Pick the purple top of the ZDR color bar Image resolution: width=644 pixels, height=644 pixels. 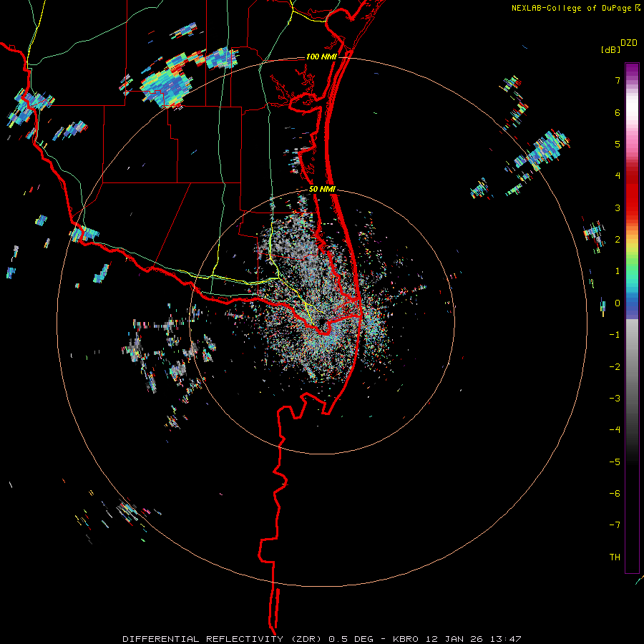coord(632,70)
